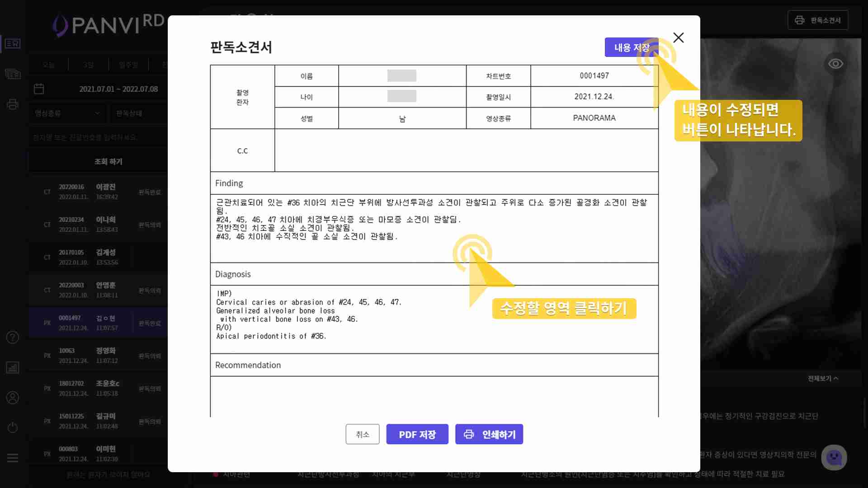The width and height of the screenshot is (868, 488).
Task: Open the 영상종류 dropdown
Action: click(x=68, y=113)
